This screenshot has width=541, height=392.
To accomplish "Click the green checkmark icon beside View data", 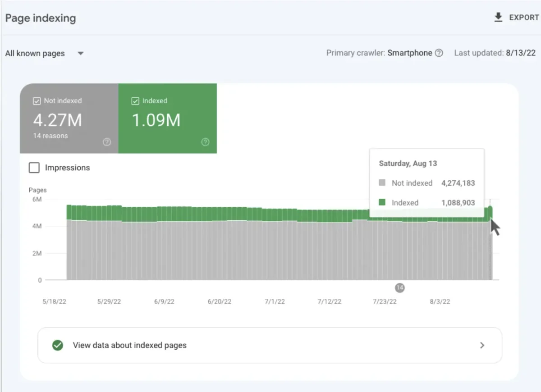I will point(57,346).
